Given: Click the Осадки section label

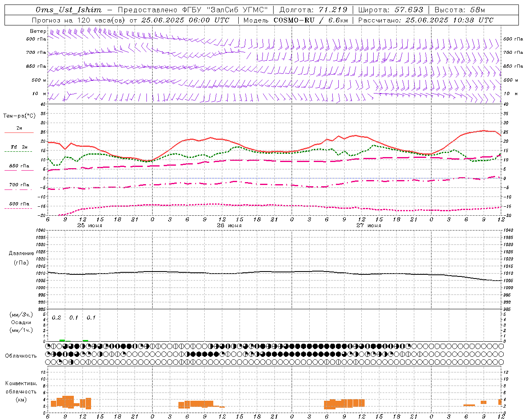Looking at the screenshot, I should [x=21, y=322].
